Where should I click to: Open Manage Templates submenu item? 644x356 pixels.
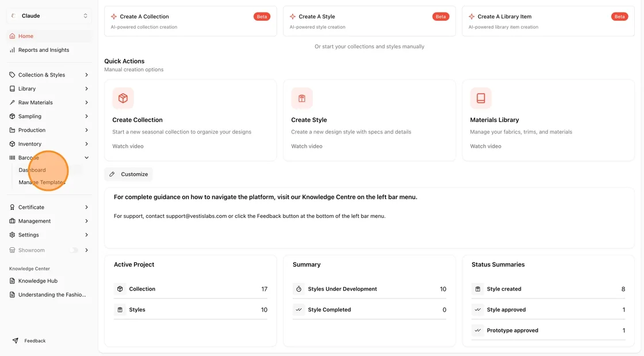click(49, 182)
